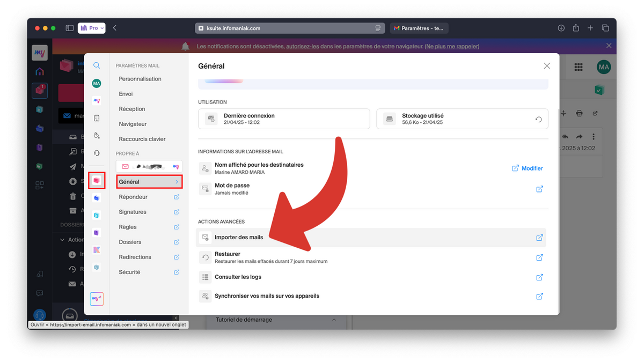Click the reader icon in address bar
This screenshot has width=644, height=362.
click(378, 28)
